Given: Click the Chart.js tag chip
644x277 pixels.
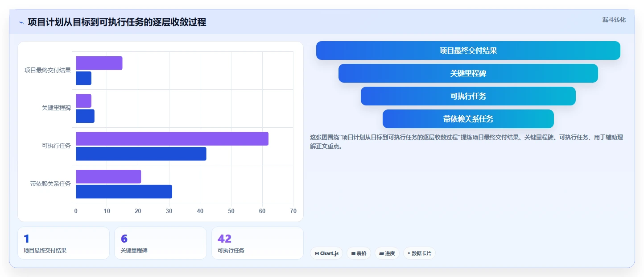Looking at the screenshot, I should click(x=327, y=253).
